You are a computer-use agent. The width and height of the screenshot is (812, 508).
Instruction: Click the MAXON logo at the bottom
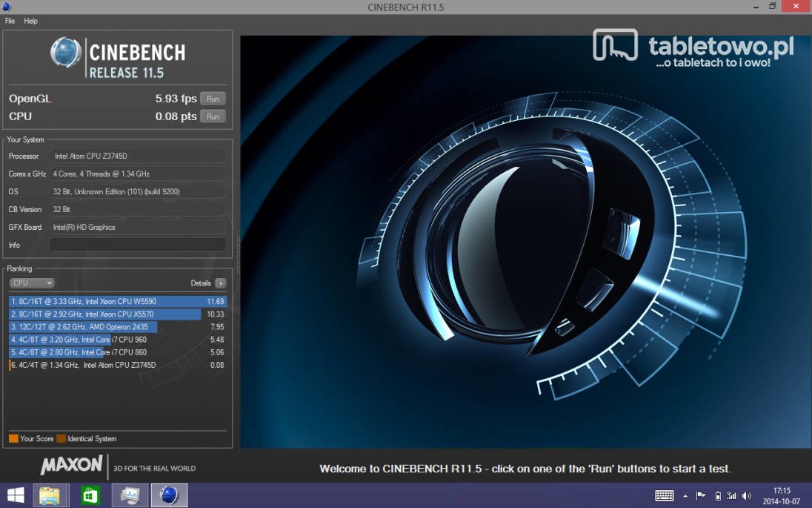coord(71,465)
